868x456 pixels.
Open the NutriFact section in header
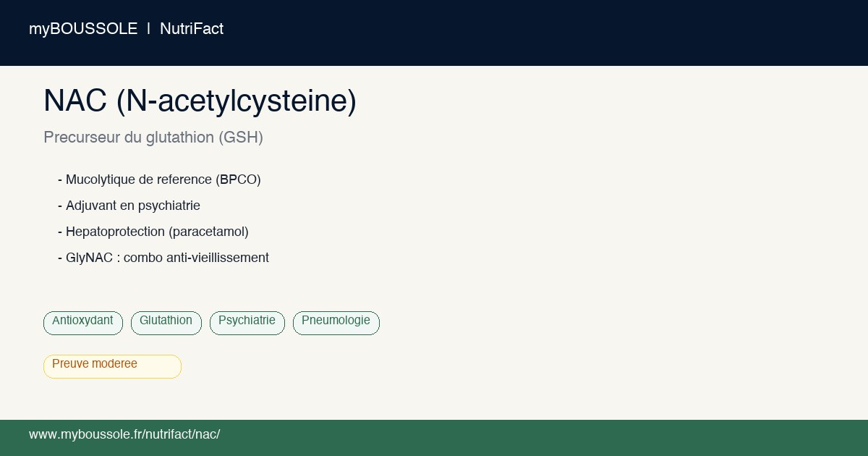[192, 29]
